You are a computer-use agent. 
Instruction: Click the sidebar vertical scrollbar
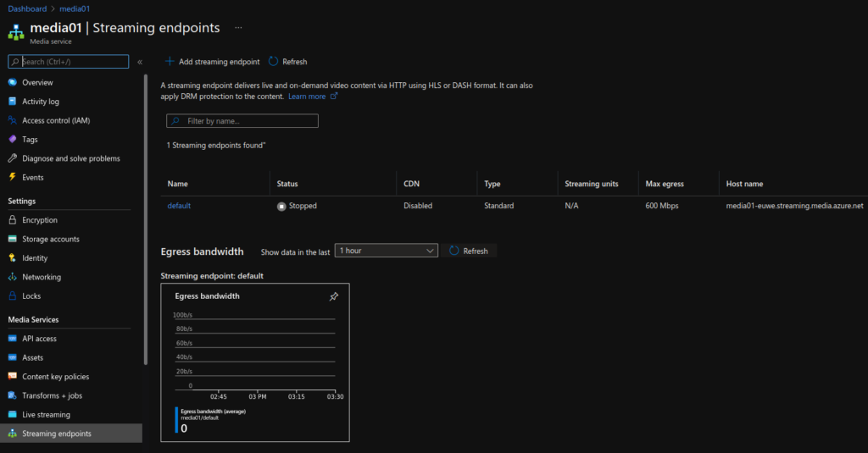146,219
